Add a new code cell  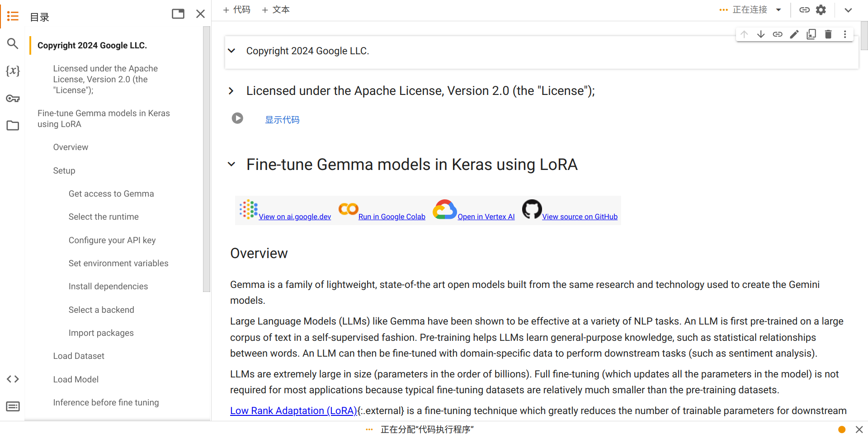click(x=236, y=10)
